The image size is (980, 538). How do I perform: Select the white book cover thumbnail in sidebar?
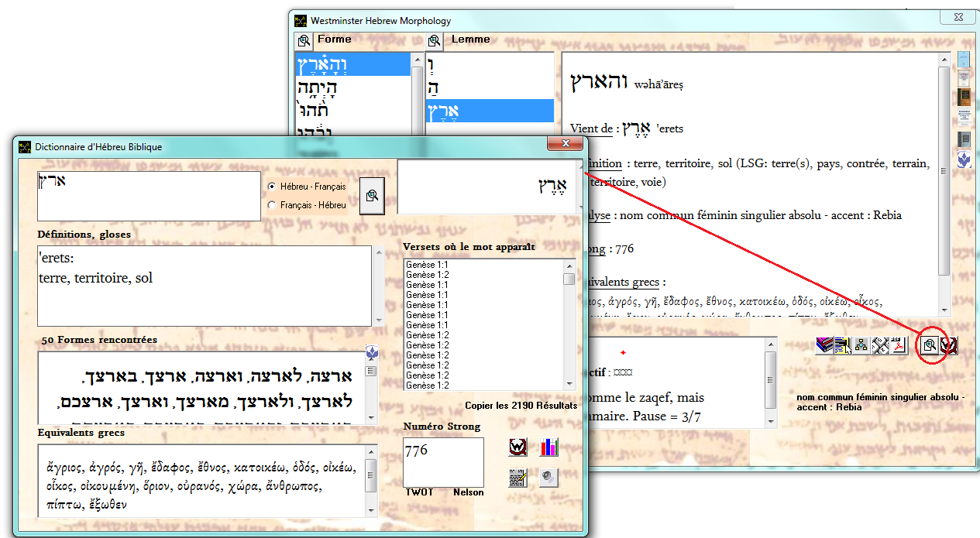coord(964,78)
